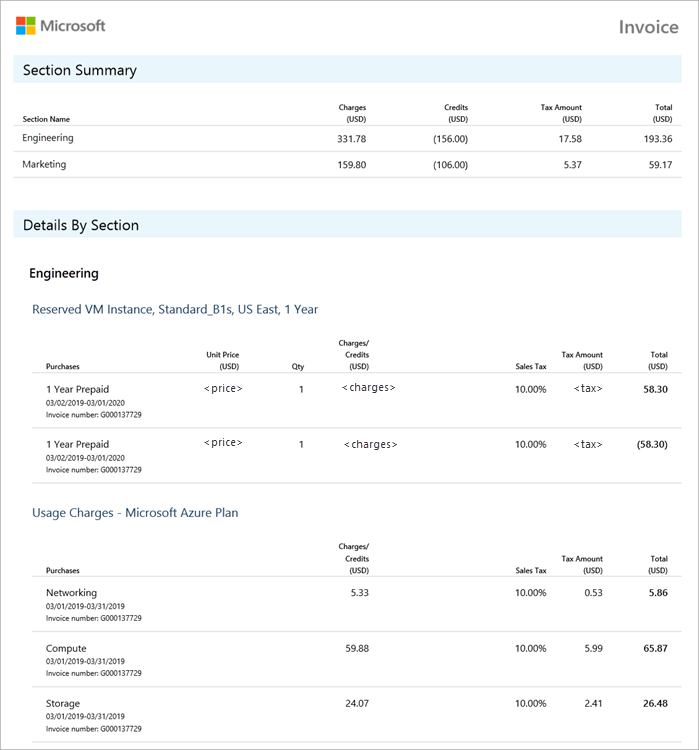Click the Storage charges value 24.07
699x750 pixels.
pyautogui.click(x=357, y=703)
